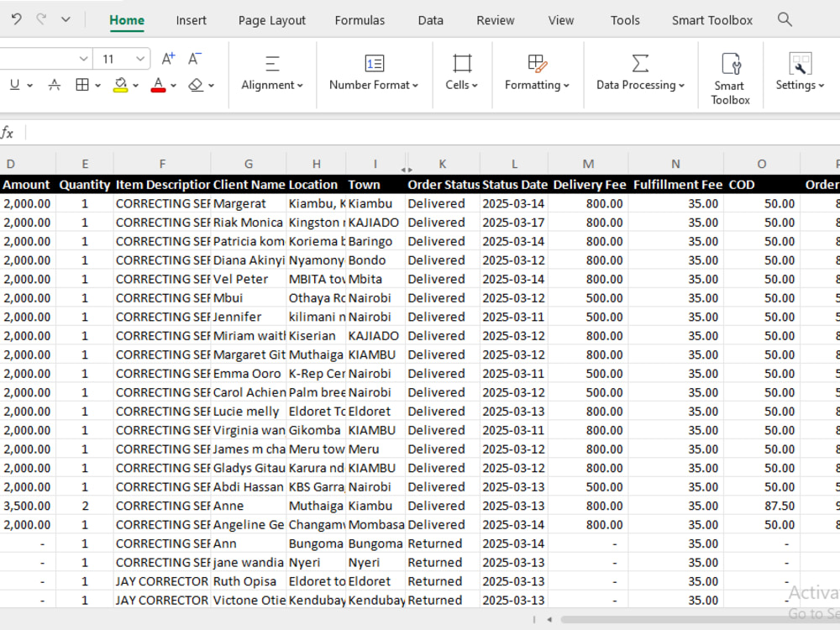Image resolution: width=840 pixels, height=630 pixels.
Task: Click the Smart Toolbox button
Action: pos(730,78)
